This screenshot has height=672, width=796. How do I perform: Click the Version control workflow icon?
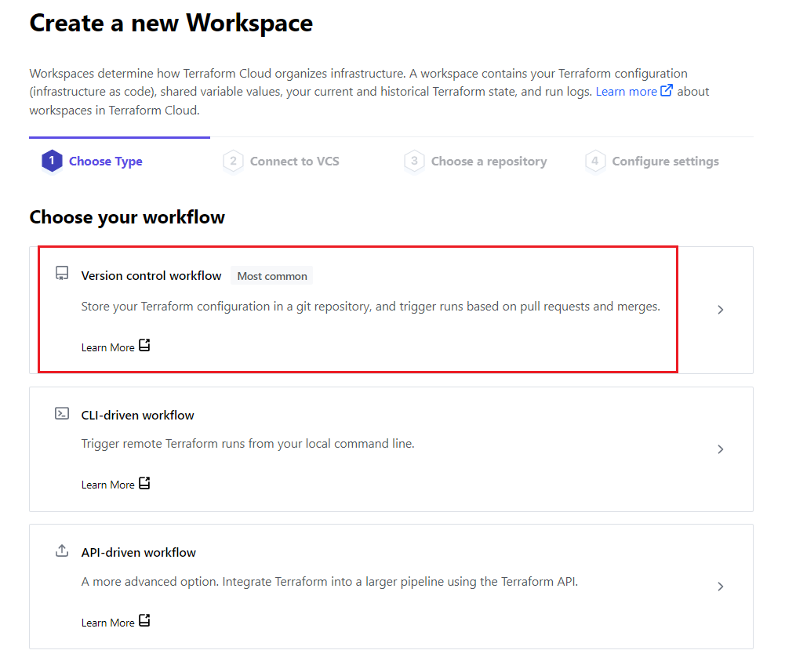pos(62,273)
